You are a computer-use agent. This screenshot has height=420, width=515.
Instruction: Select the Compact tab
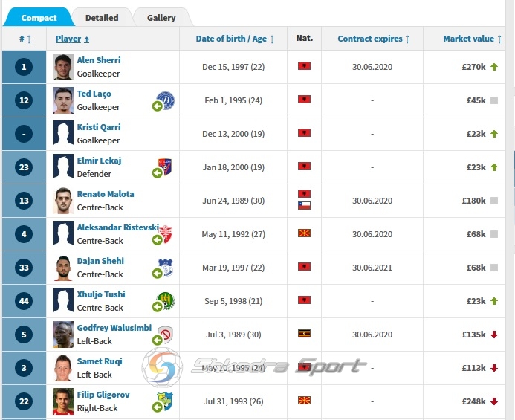39,18
